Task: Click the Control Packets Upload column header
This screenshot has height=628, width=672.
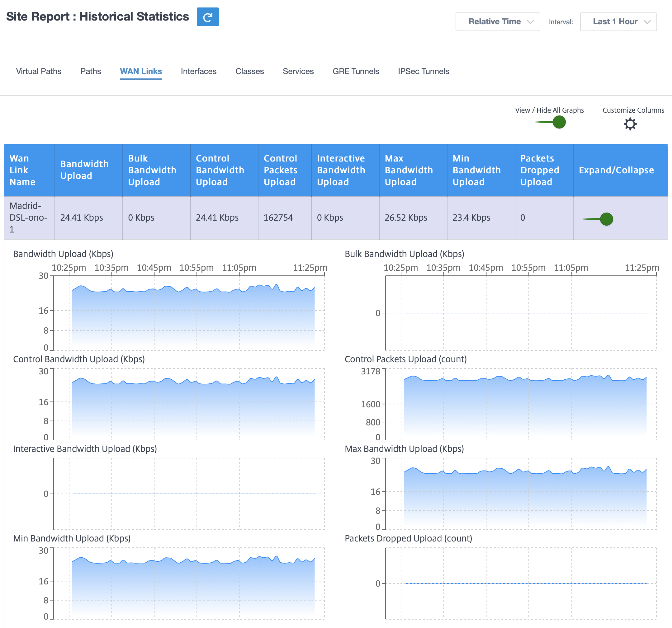Action: click(x=285, y=170)
